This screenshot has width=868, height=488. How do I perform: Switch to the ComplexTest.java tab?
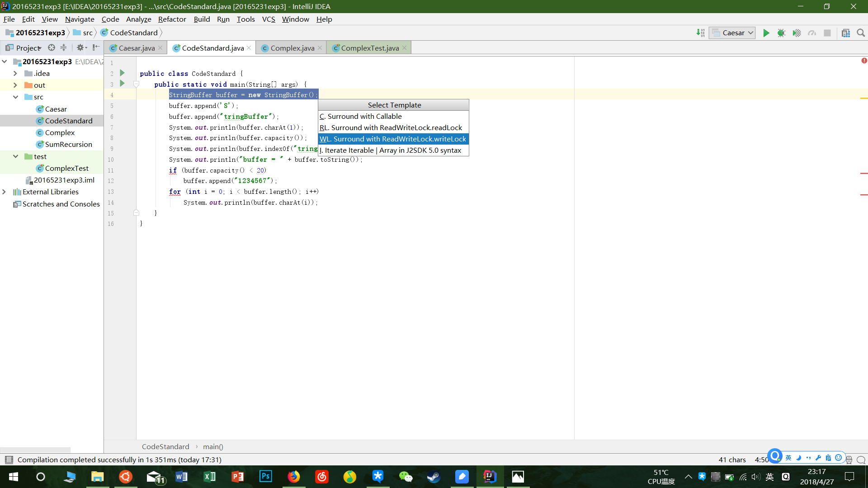coord(370,48)
